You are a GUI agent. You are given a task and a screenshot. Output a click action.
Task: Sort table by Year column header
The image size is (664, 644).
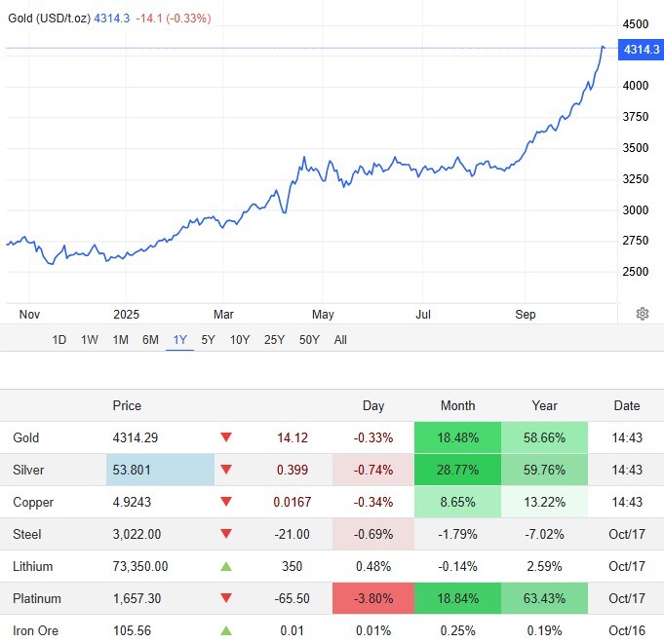point(544,406)
